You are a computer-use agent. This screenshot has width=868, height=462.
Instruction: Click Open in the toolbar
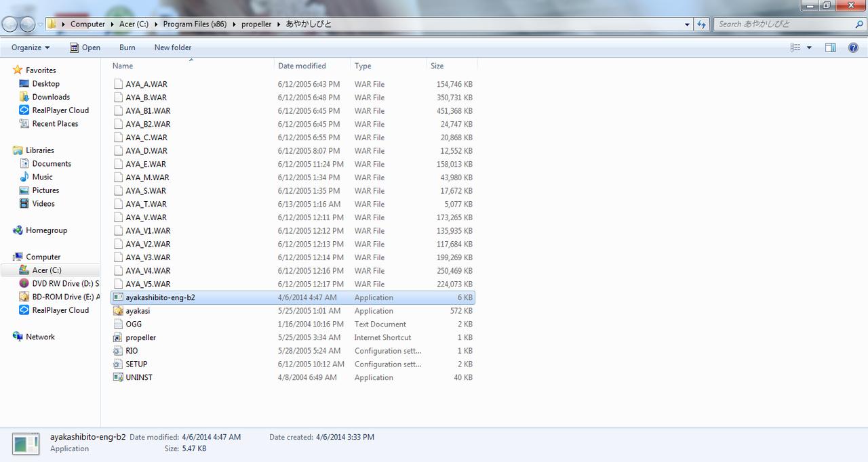[x=85, y=47]
